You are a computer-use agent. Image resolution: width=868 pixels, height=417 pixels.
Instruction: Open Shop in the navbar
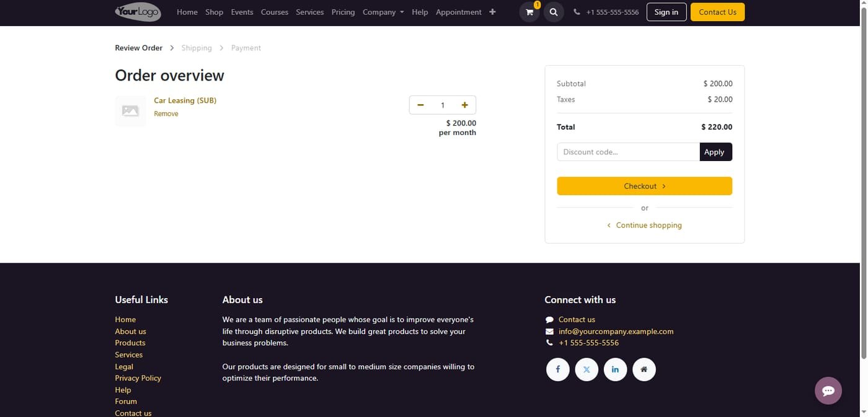click(214, 12)
